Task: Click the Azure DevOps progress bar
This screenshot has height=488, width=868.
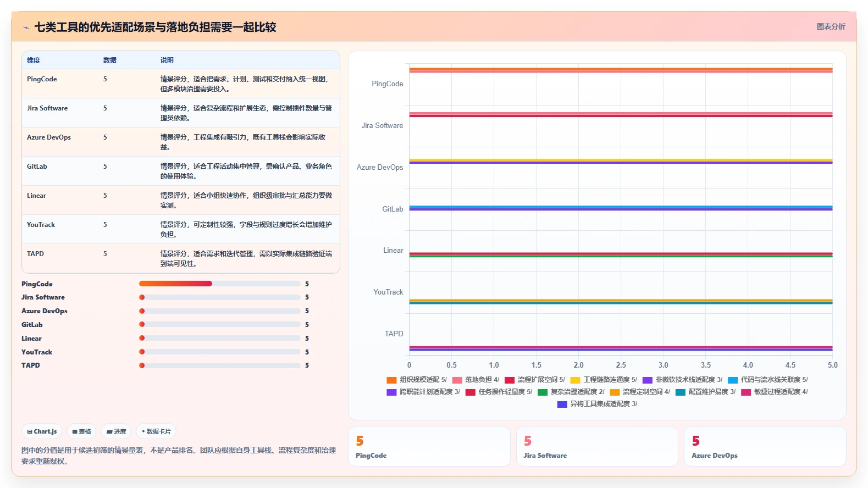Action: tap(219, 311)
